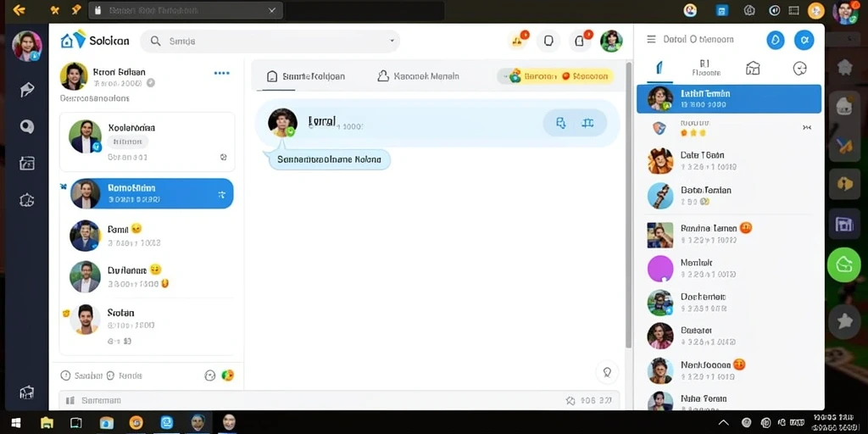This screenshot has width=868, height=434.
Task: Click the chat area vertical scrollbar
Action: pyautogui.click(x=628, y=205)
